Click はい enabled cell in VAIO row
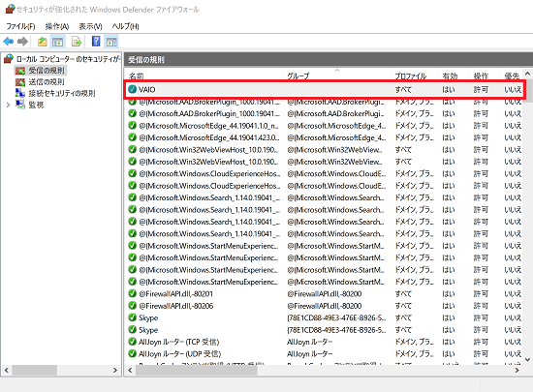Viewport: 533px width, 392px height. pos(448,90)
